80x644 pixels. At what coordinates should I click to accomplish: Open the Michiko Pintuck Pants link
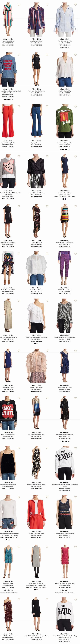[x=65, y=290]
